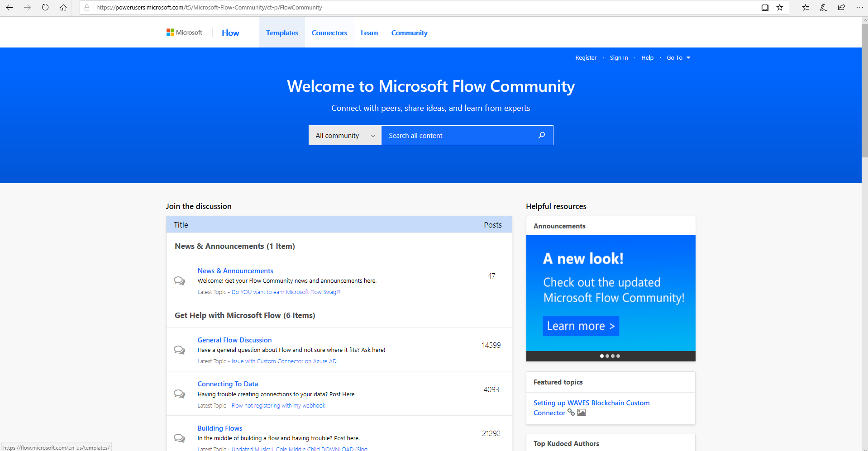Viewport: 868px width, 451px height.
Task: Click the image icon next to the WAVES Connector topic
Action: point(581,413)
